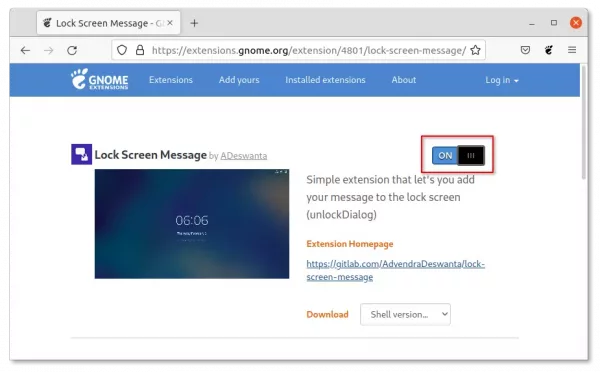Screen dimensions: 600x372
Task: Open tracking protection shield icon
Action: (x=122, y=50)
